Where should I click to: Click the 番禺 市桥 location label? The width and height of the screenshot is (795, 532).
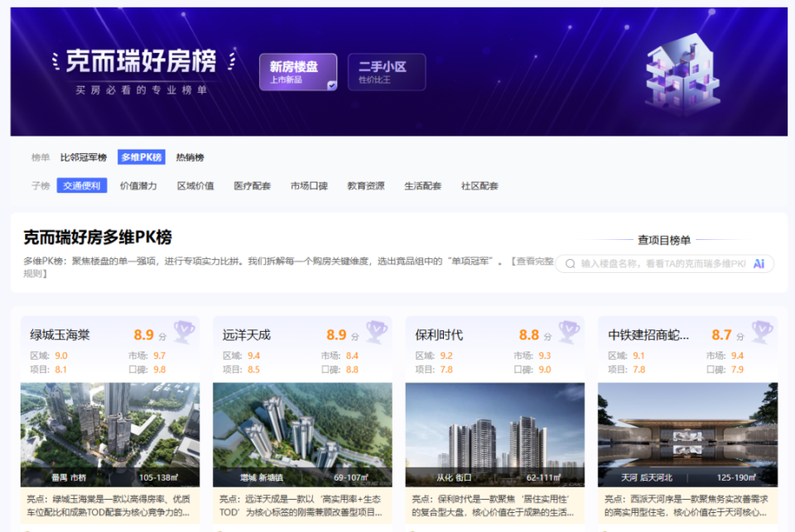click(69, 477)
